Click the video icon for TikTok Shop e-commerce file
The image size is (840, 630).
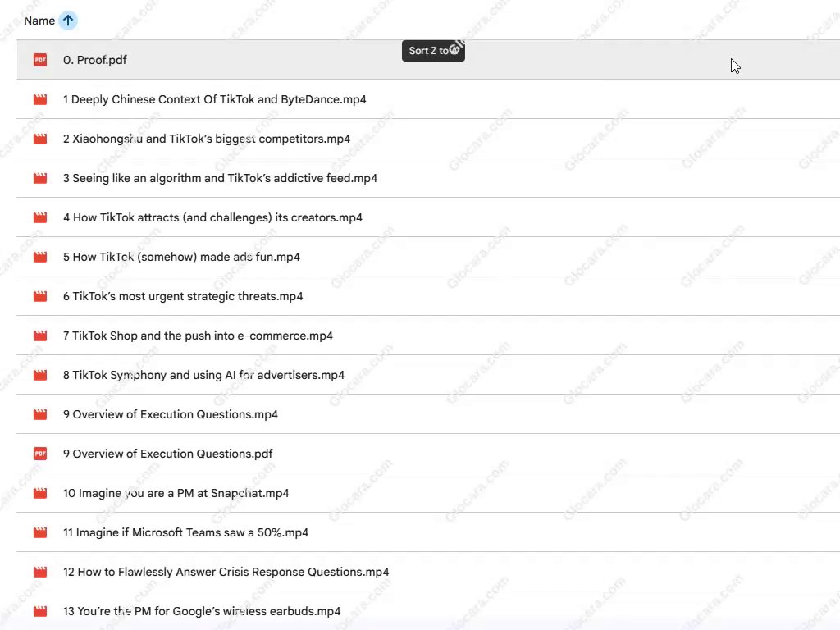40,336
